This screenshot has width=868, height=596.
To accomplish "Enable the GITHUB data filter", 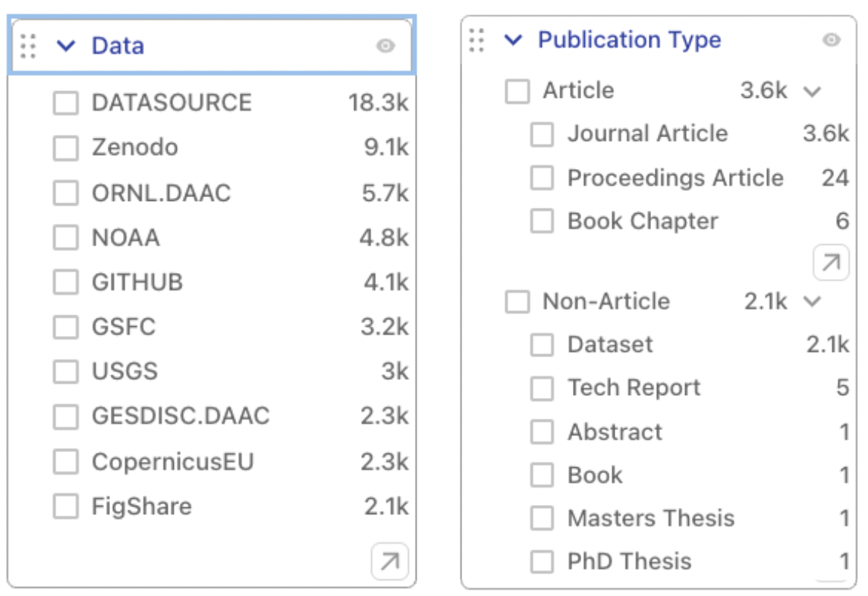I will 66,283.
